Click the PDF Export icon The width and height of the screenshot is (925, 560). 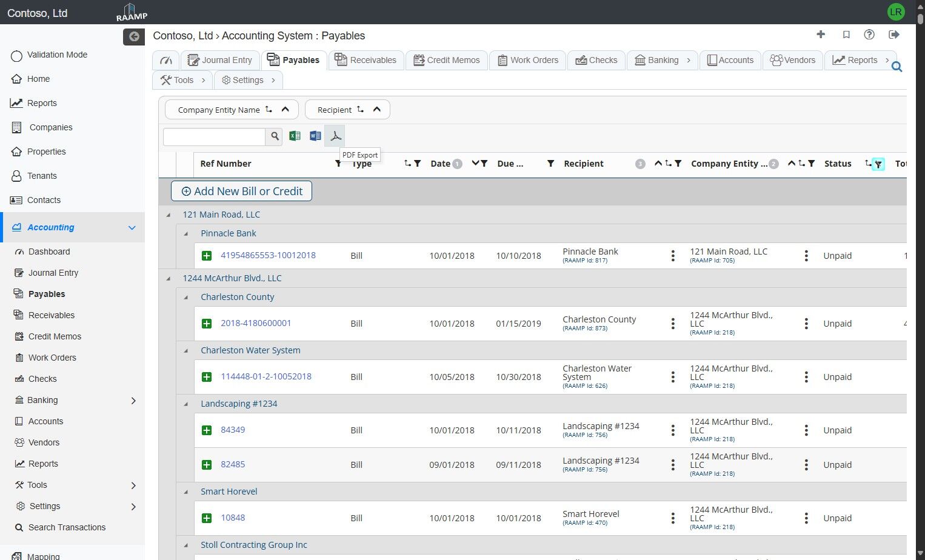click(335, 136)
